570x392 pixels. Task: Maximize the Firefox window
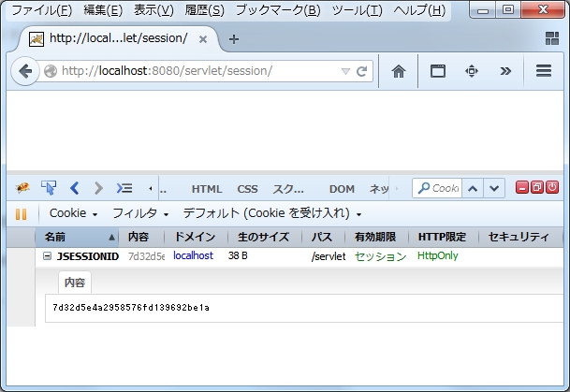(508, 9)
